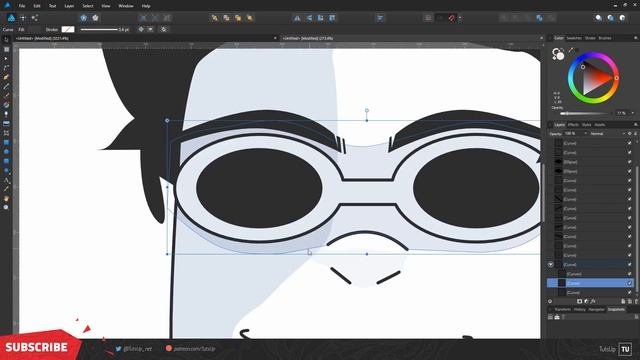640x360 pixels.
Task: Adjust the stroke width slider
Action: pos(99,29)
